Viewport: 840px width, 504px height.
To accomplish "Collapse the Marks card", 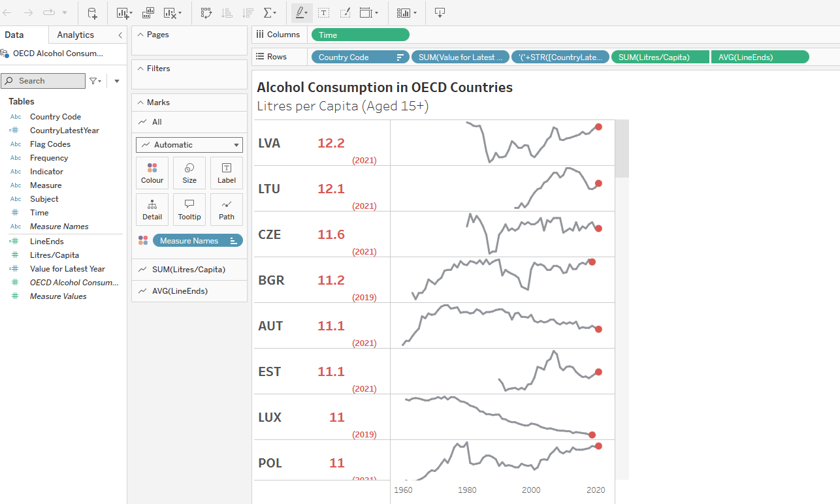I will (140, 102).
